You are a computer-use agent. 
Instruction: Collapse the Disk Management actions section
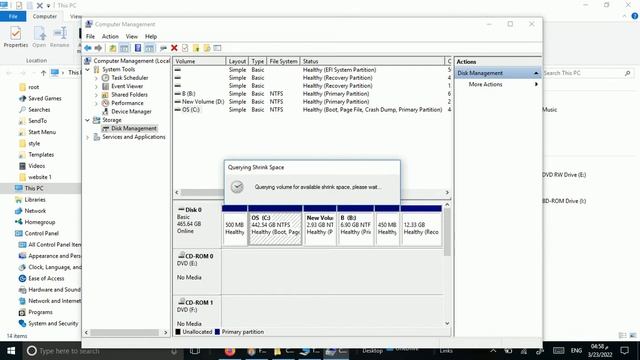click(536, 73)
